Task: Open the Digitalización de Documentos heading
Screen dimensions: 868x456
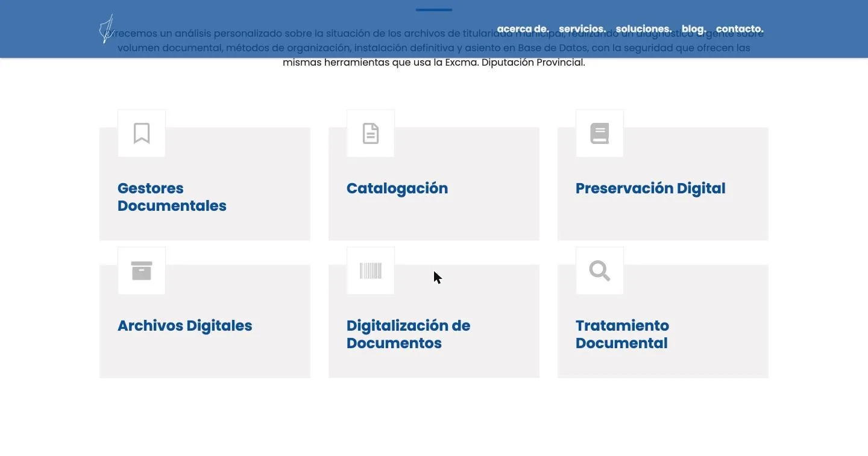Action: pyautogui.click(x=409, y=334)
